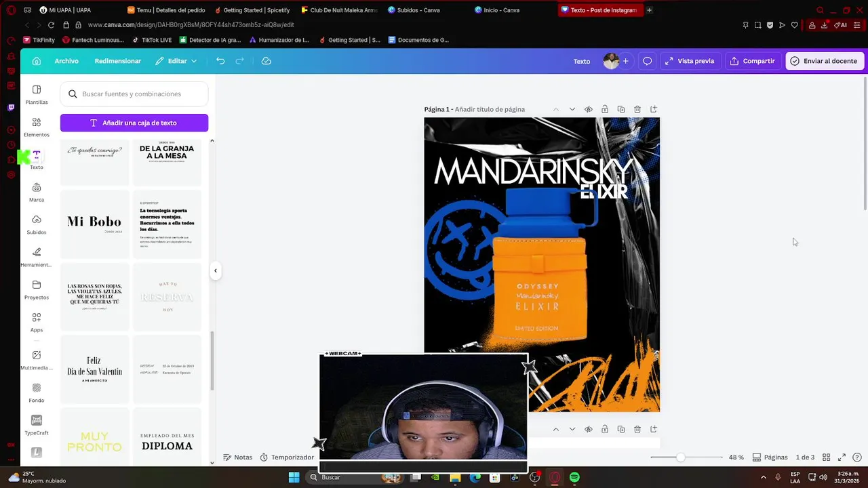Add a new page after Página 1
Image resolution: width=868 pixels, height=488 pixels.
pos(654,109)
